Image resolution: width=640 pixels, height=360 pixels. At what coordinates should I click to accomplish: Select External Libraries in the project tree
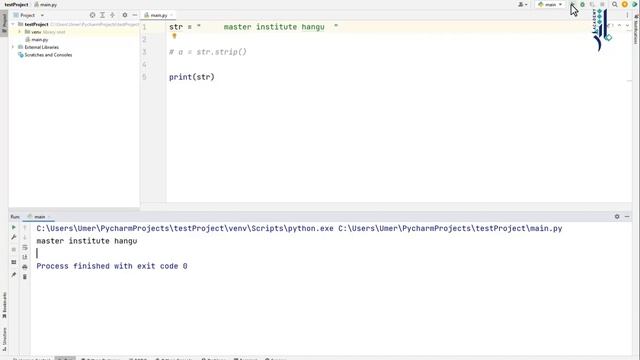coord(38,47)
